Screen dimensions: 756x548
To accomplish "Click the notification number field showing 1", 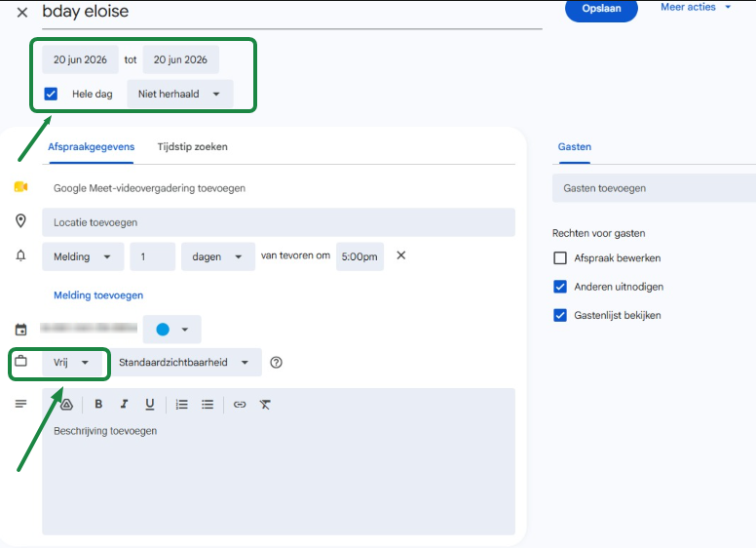I will [x=152, y=256].
